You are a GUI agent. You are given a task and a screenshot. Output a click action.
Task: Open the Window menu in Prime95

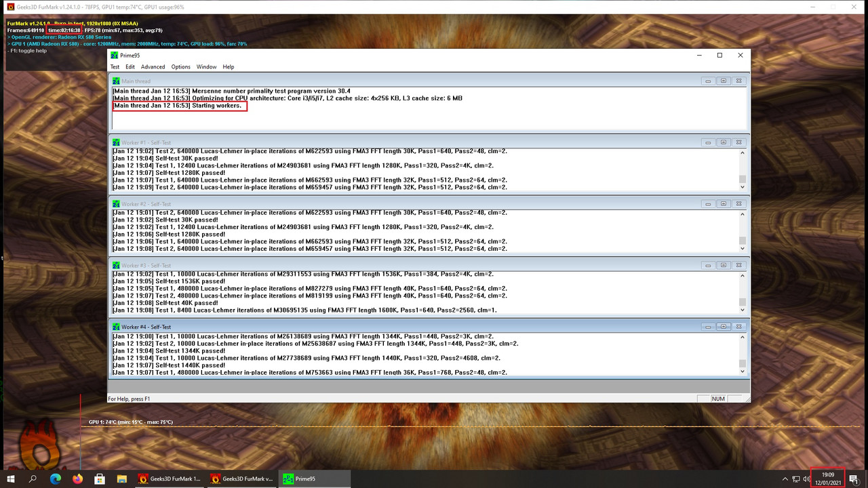pos(207,67)
